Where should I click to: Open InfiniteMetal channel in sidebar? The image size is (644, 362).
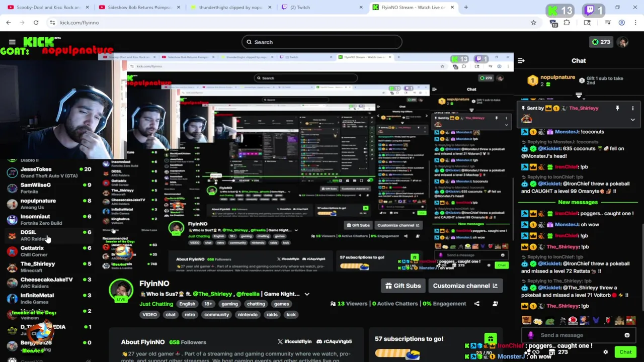48,298
